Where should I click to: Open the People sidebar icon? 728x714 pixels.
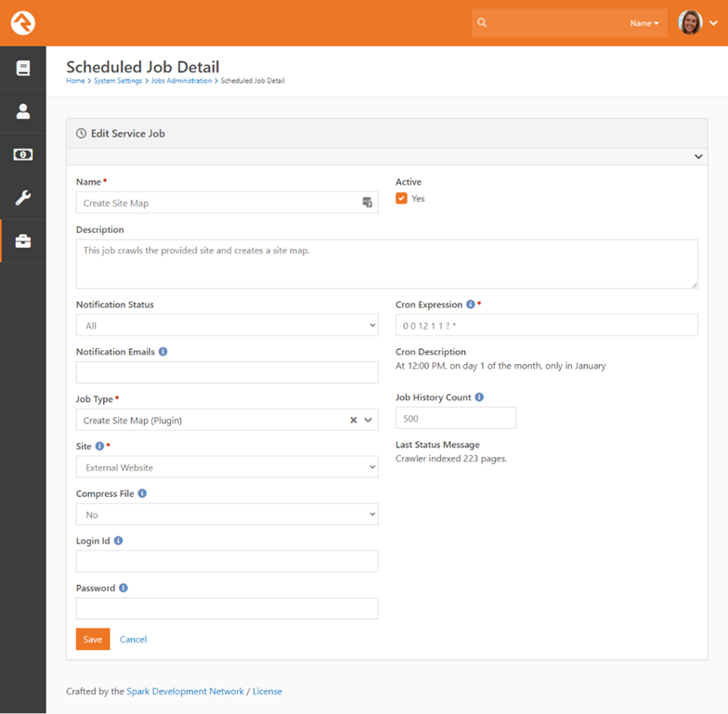click(x=22, y=111)
